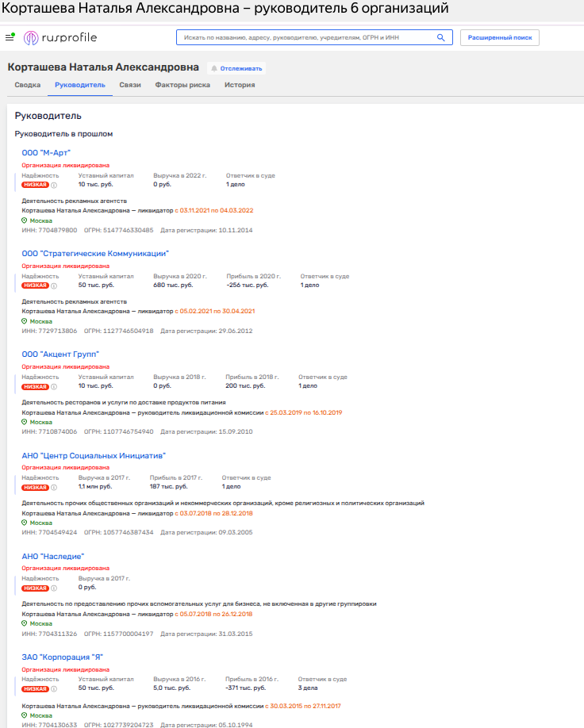The height and width of the screenshot is (728, 584).
Task: Switch to the Сводка tab
Action: coord(26,85)
